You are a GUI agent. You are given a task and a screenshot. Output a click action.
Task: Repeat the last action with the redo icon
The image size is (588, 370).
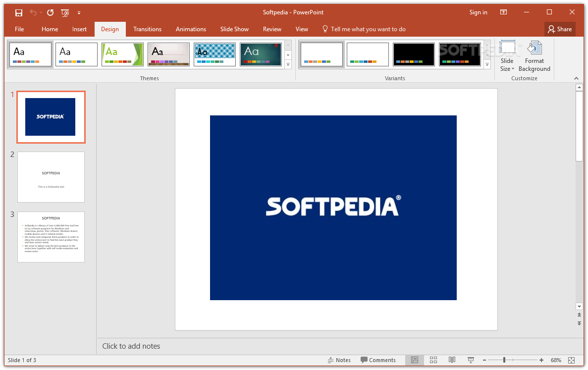point(50,13)
